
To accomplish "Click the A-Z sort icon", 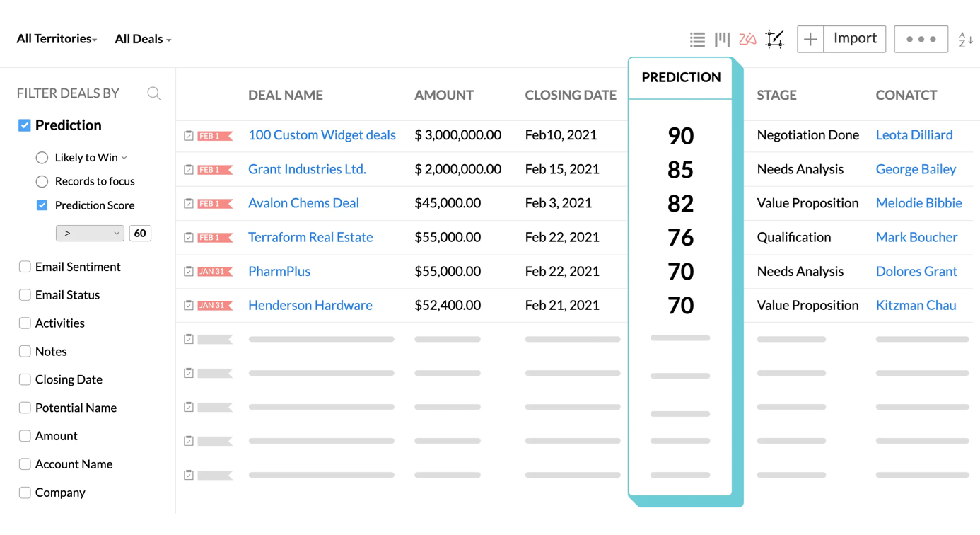I will tap(965, 40).
